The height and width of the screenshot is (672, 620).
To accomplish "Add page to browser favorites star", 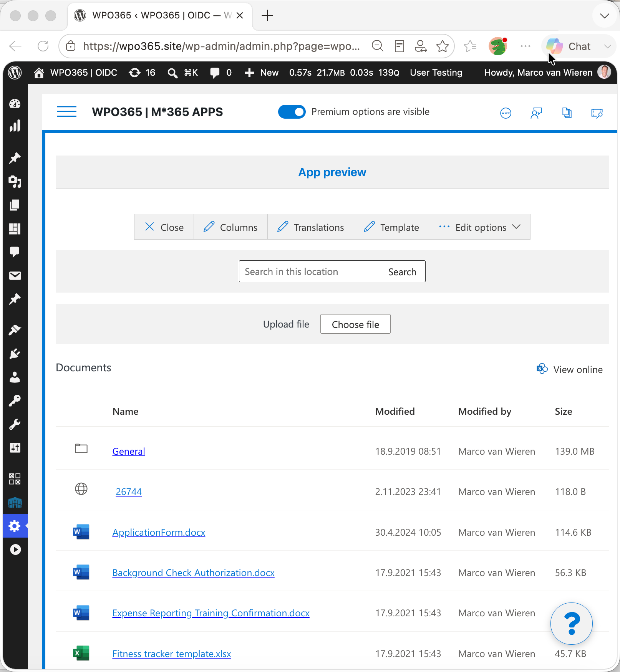I will tap(443, 46).
